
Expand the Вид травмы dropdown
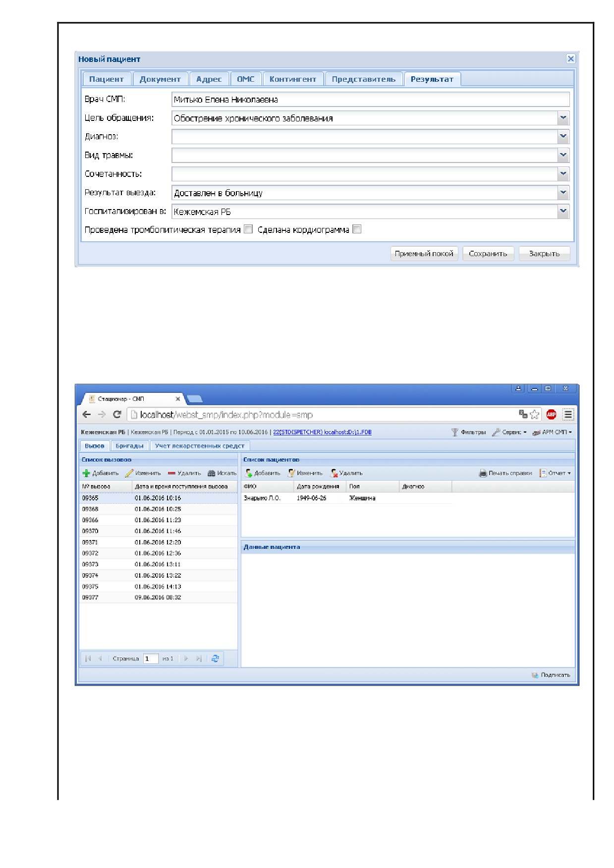tap(563, 156)
